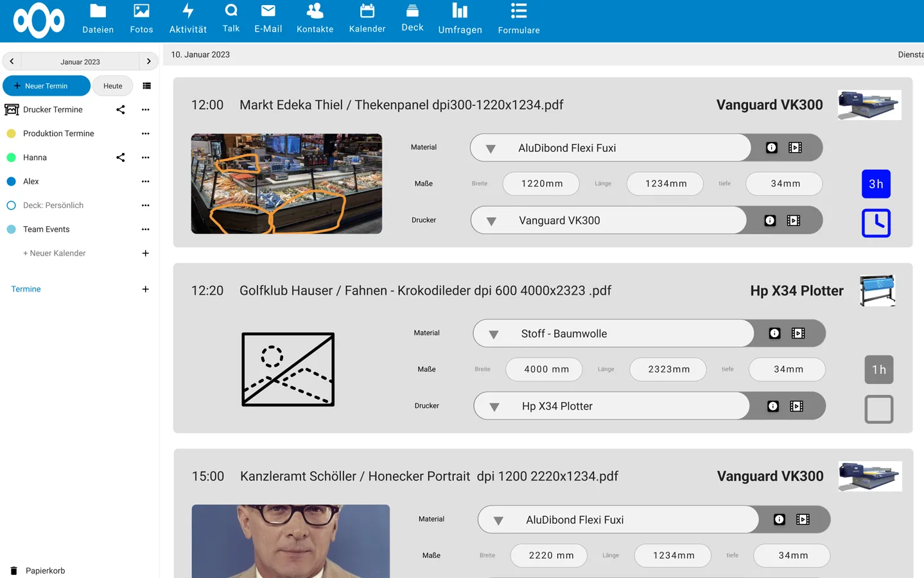The height and width of the screenshot is (578, 924).
Task: Play video for Stoff - Baumwolle material
Action: 798,333
